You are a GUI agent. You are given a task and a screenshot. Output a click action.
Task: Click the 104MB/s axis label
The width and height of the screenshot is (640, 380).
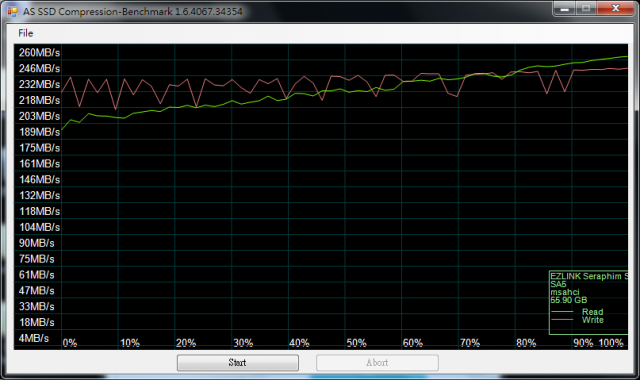pyautogui.click(x=39, y=227)
